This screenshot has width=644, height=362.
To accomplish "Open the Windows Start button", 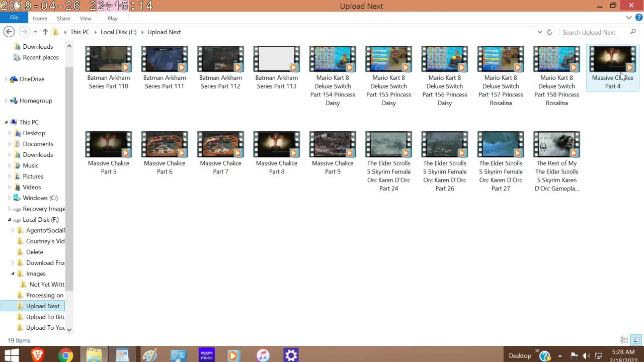I will click(x=11, y=355).
